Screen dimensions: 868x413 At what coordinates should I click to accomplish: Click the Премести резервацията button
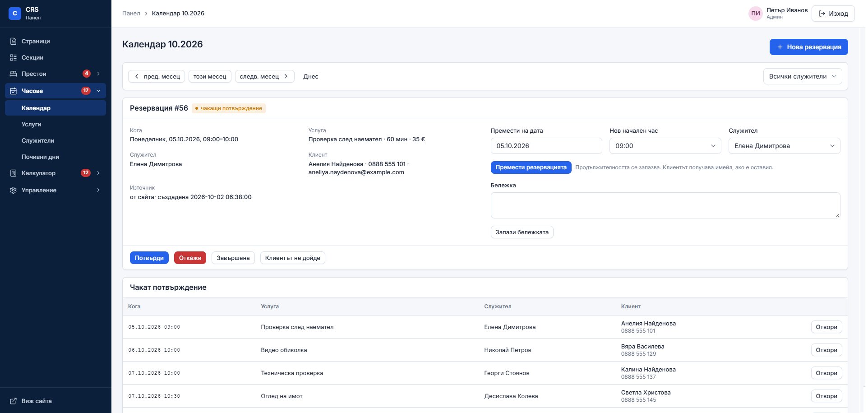[x=531, y=167]
